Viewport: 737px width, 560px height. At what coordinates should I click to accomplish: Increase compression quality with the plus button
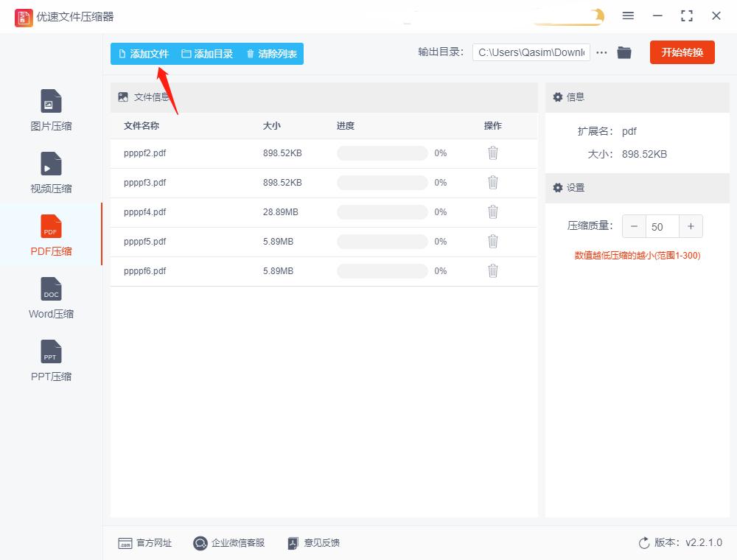(691, 226)
